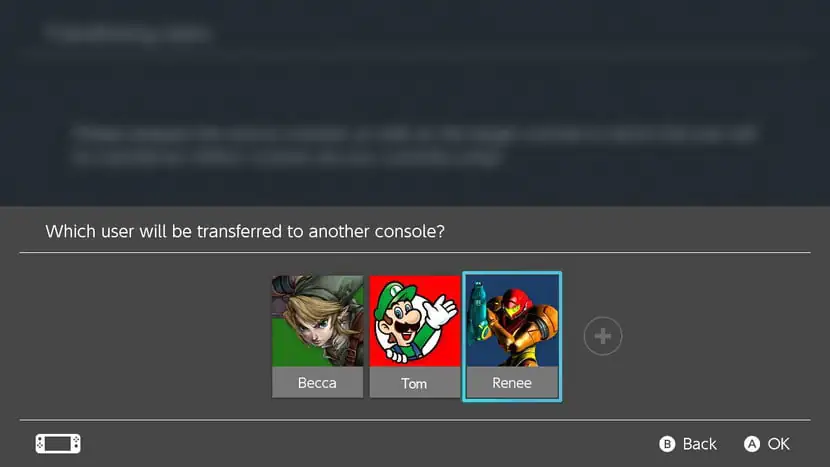Click the transfer question heading text
The width and height of the screenshot is (830, 467).
pyautogui.click(x=245, y=231)
